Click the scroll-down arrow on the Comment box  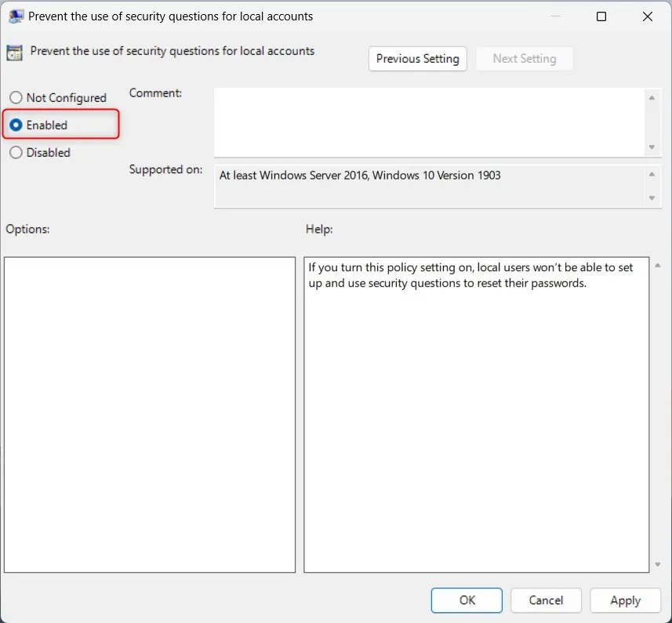point(652,146)
